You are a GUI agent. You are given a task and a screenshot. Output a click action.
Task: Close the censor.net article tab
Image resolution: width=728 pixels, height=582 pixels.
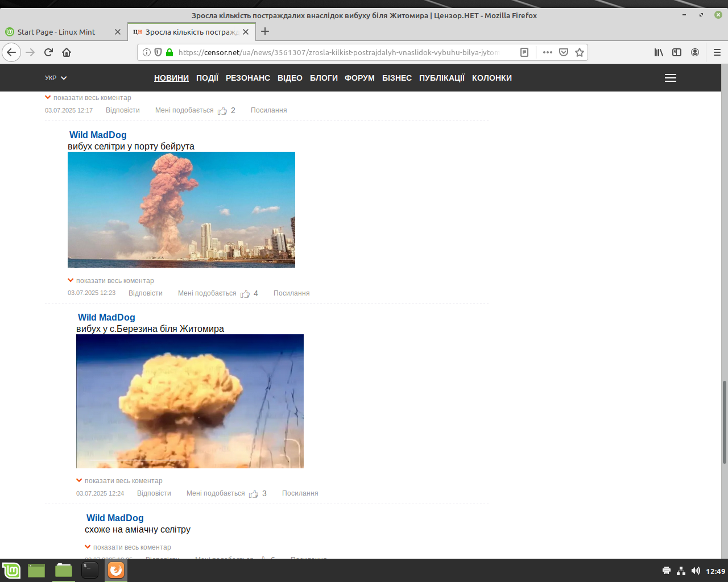pos(246,32)
